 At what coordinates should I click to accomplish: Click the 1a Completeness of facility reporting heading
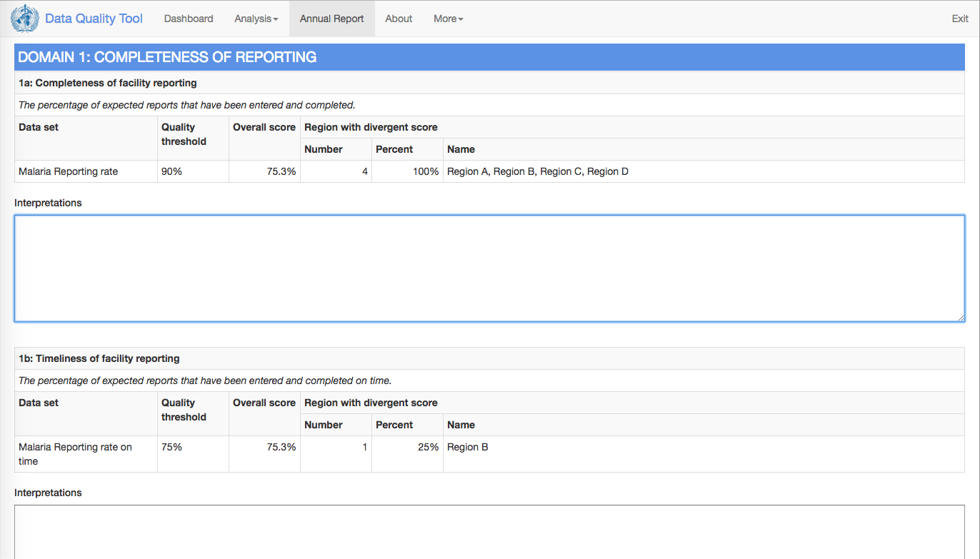pos(108,83)
